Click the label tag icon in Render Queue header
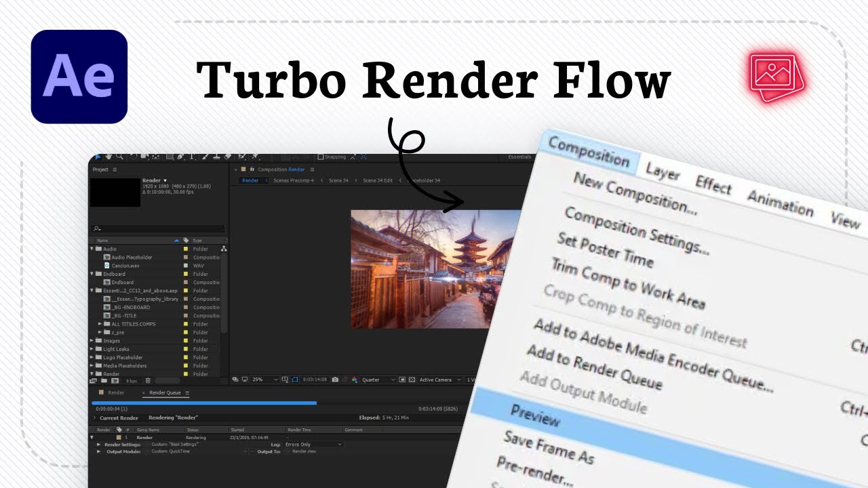Viewport: 868px width, 488px height. pos(119,430)
